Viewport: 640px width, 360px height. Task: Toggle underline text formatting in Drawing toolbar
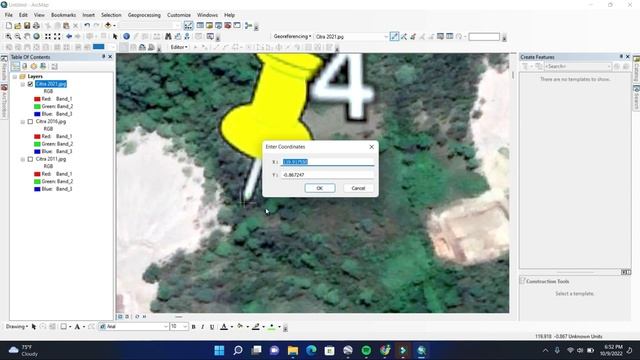[x=212, y=327]
